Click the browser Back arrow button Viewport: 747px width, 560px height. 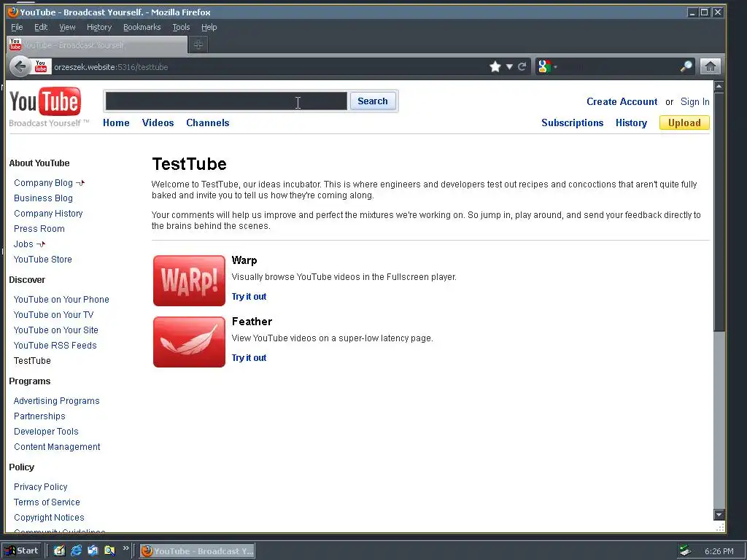[x=20, y=66]
